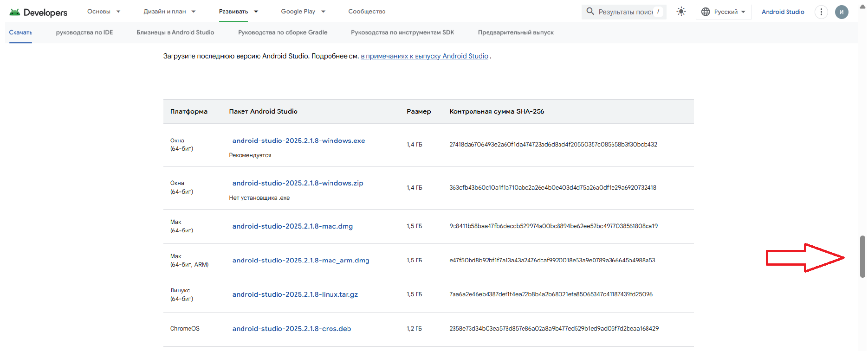868x351 pixels.
Task: Click the page vertical scrollbar thumb
Action: click(862, 256)
